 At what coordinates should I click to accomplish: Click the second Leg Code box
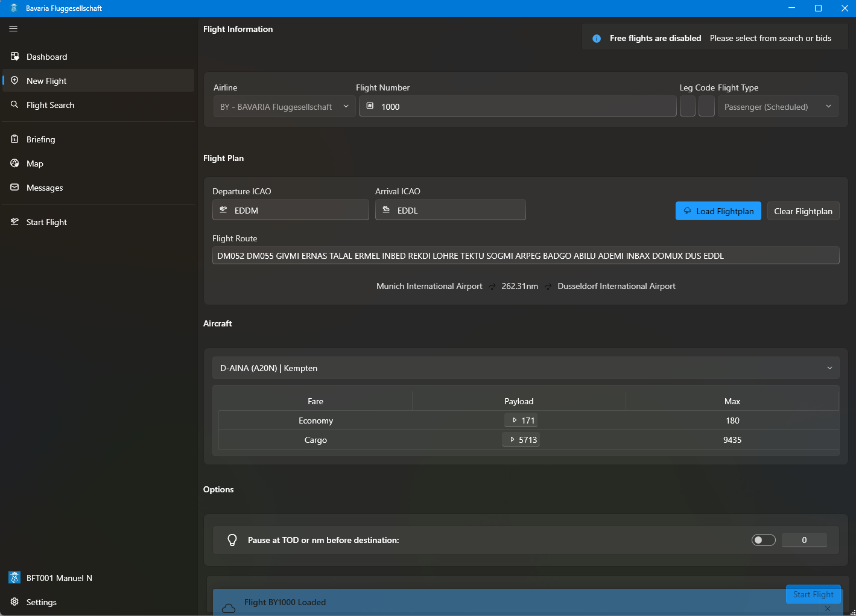(706, 106)
